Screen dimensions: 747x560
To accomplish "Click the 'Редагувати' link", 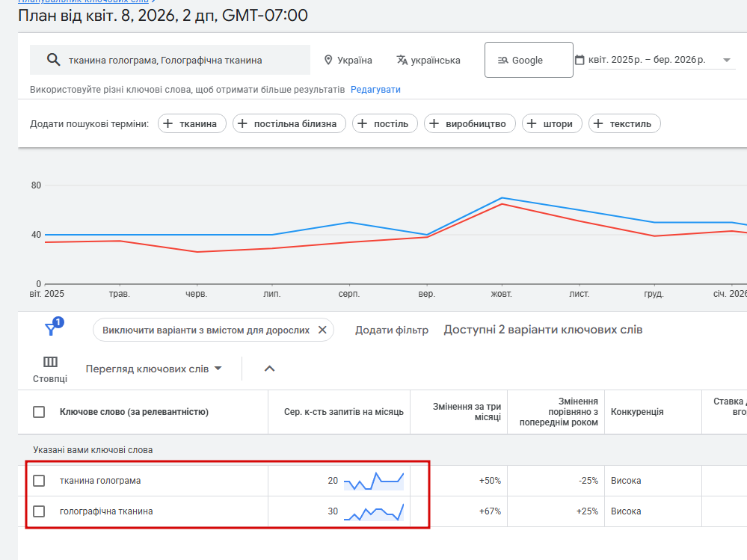I will pos(375,90).
